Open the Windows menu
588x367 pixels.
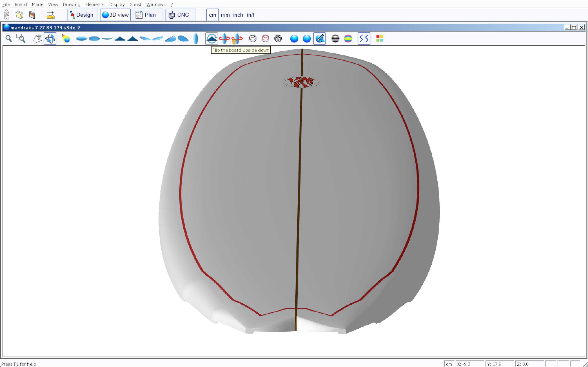(156, 4)
